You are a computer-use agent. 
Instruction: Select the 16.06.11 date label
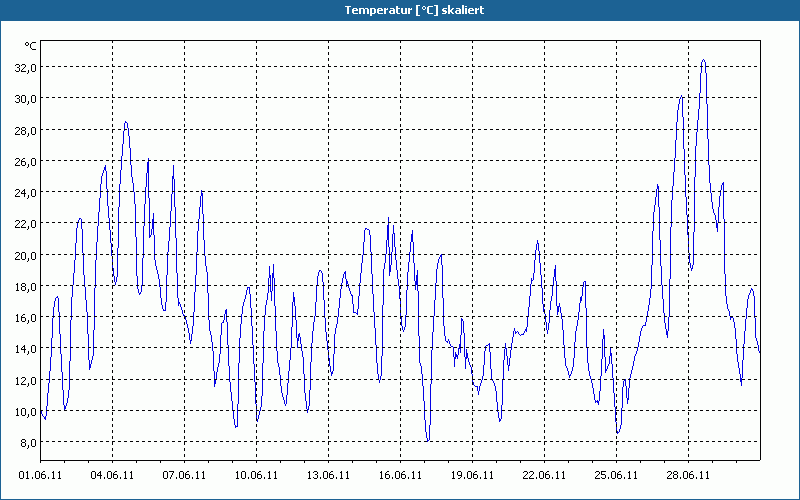coord(400,475)
